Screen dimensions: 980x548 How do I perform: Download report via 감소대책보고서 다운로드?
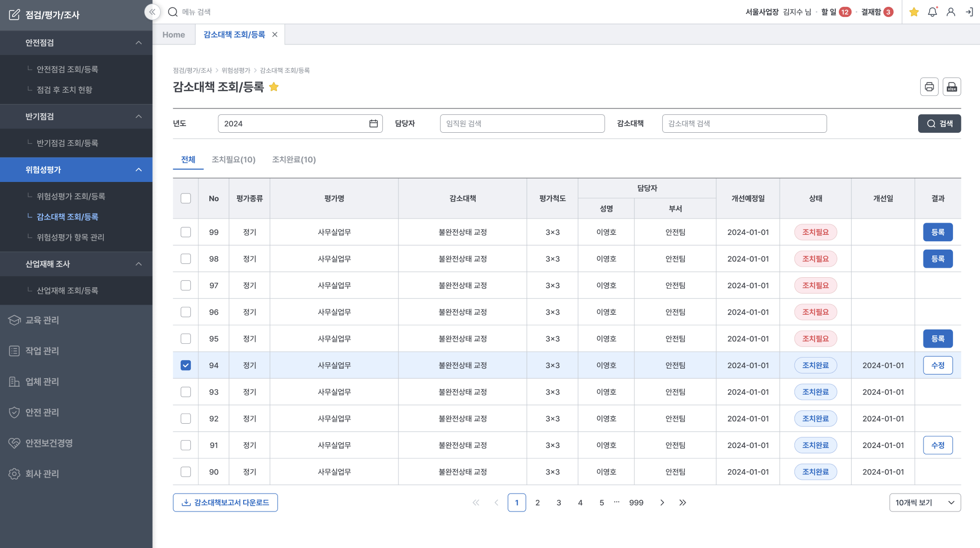pos(225,503)
